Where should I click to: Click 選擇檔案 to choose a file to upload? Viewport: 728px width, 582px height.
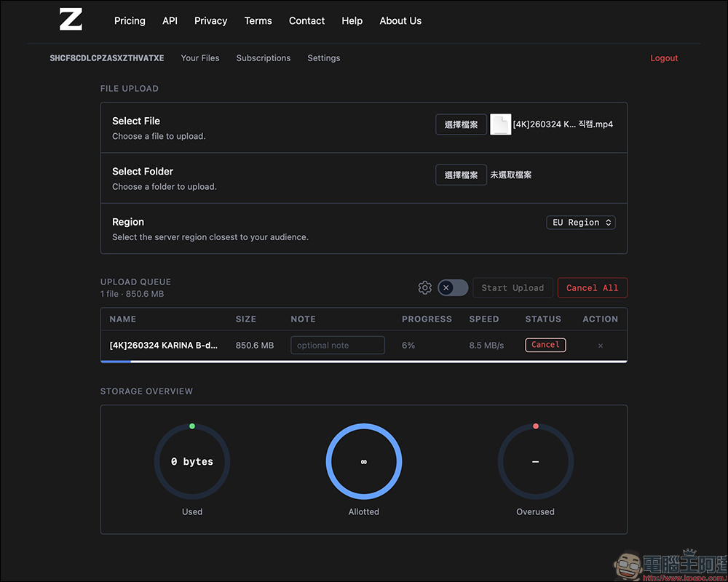point(461,124)
